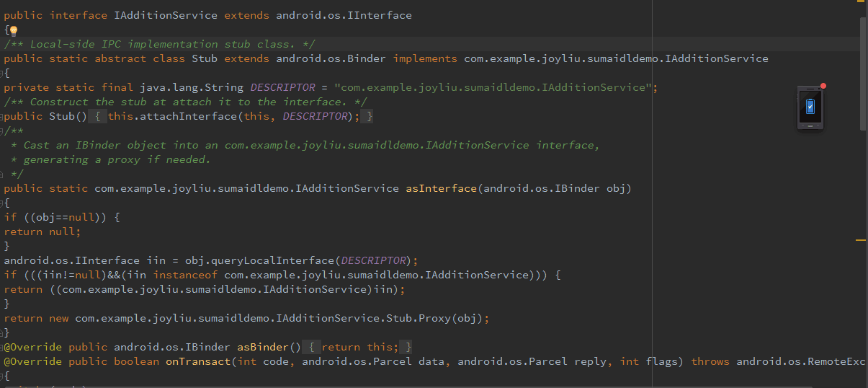Collapse the 'Cast an IBinder object' Javadoc comment
The height and width of the screenshot is (388, 868).
(x=2, y=131)
